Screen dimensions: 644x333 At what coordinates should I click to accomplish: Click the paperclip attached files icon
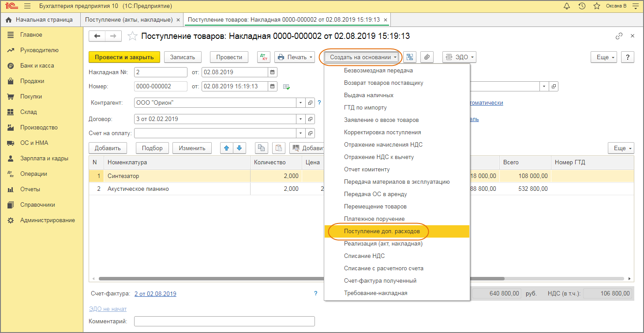tap(427, 57)
